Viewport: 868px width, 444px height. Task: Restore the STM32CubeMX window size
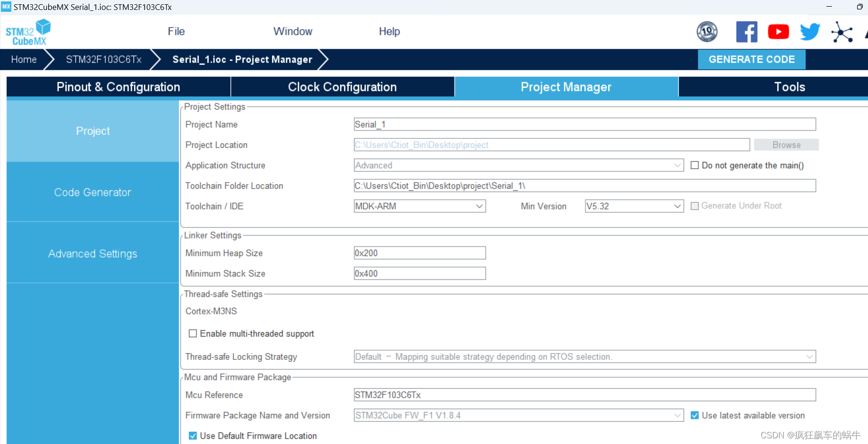click(x=859, y=7)
